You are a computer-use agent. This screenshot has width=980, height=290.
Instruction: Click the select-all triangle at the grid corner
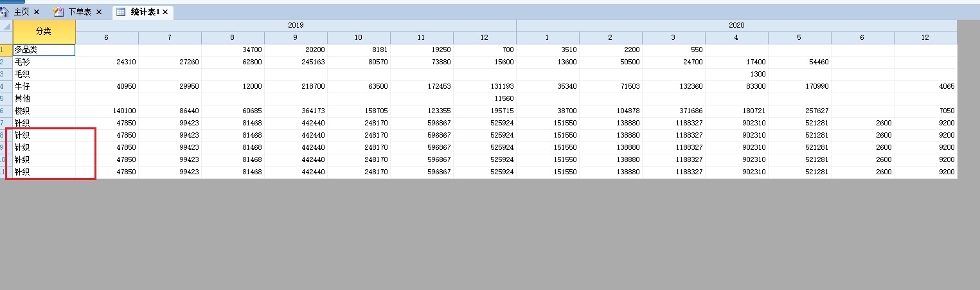pos(6,26)
